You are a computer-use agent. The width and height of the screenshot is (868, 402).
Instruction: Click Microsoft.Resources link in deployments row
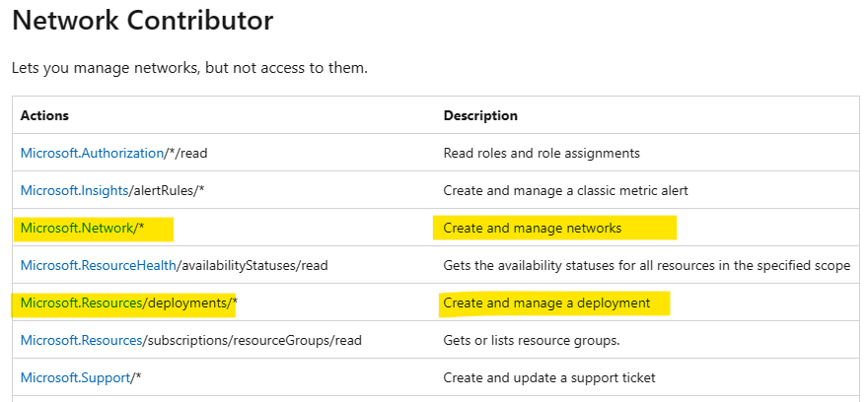click(81, 303)
